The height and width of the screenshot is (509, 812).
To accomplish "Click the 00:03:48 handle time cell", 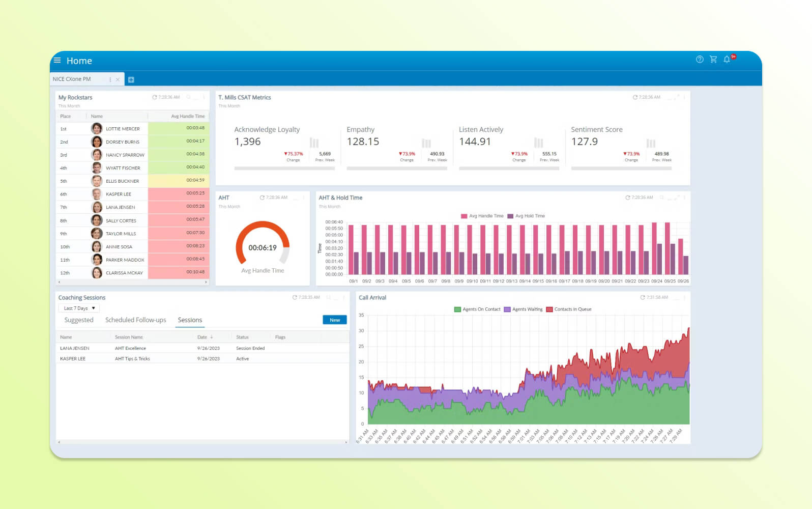I will [x=179, y=128].
